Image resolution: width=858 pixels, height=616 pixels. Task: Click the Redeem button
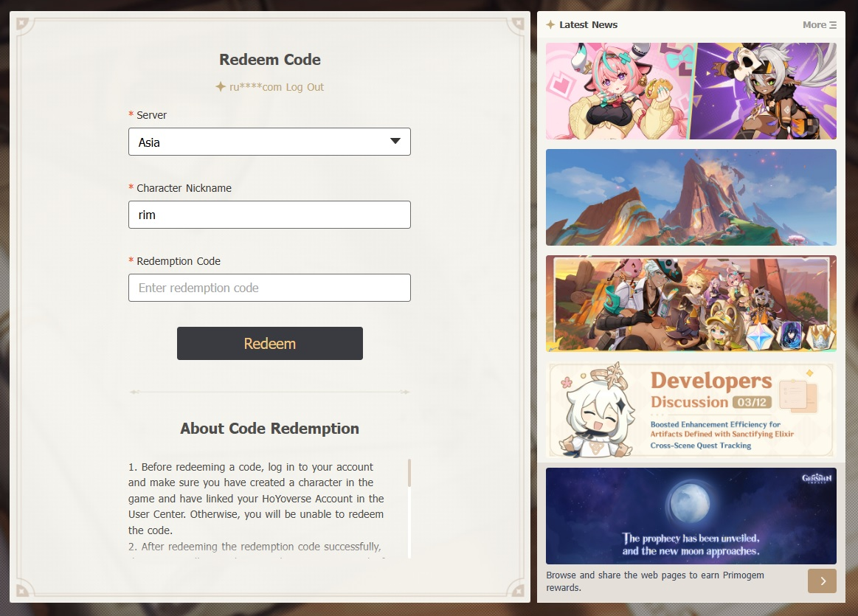270,344
